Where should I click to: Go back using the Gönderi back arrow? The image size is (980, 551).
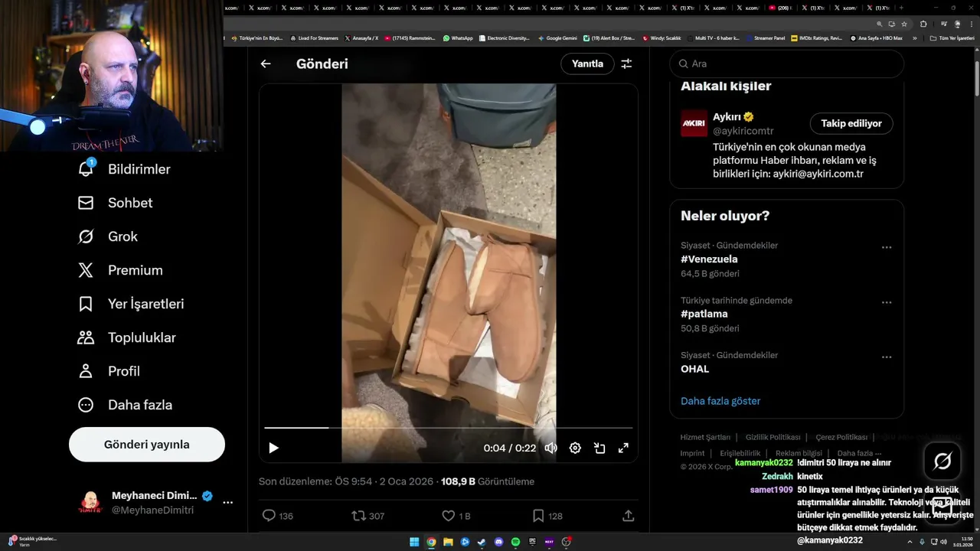266,64
